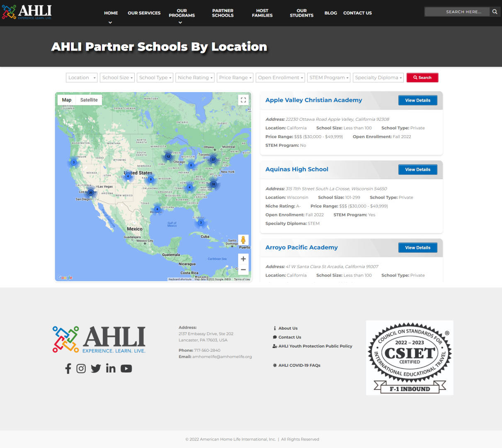Screen dimensions: 502x448
Task: Open AHLI's YouTube channel from the footer
Action: [126, 368]
